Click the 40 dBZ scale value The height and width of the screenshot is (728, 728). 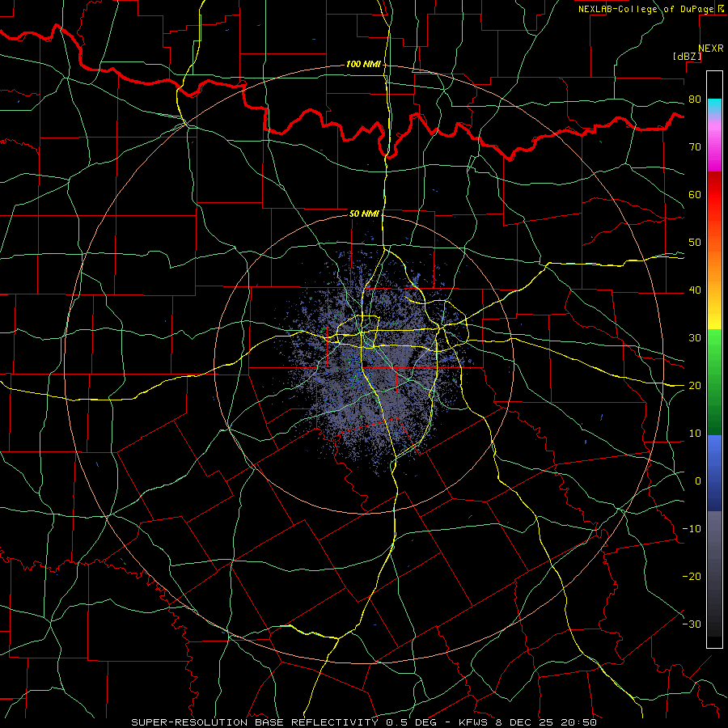click(x=695, y=290)
